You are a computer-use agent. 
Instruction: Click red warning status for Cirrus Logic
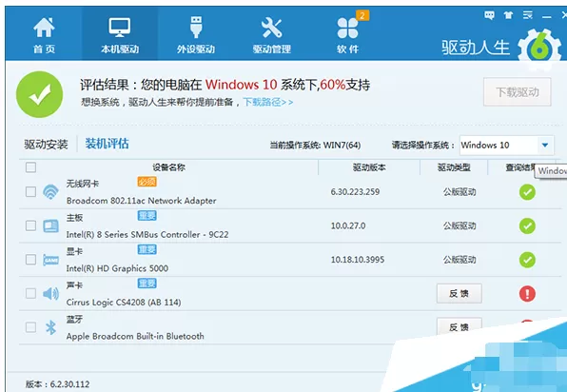coord(527,294)
